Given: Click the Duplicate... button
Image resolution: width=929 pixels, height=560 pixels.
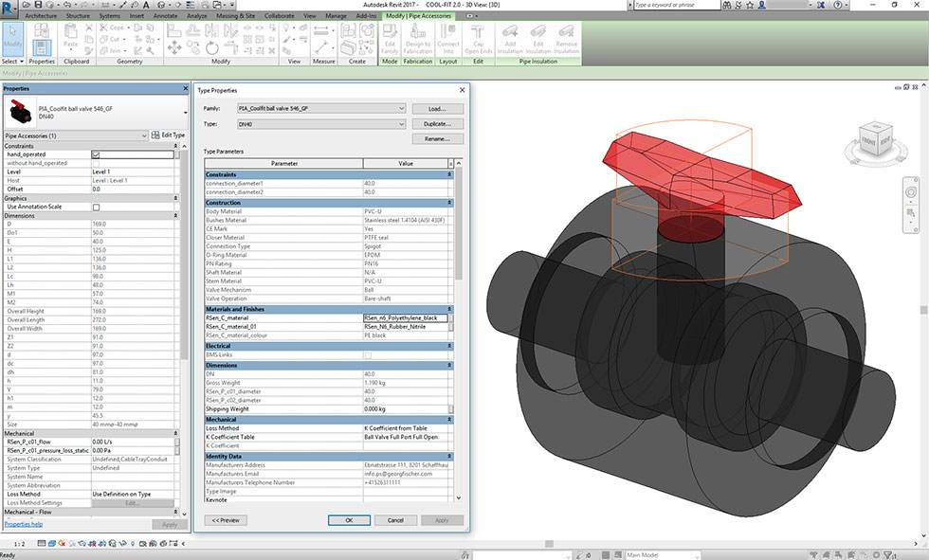Looking at the screenshot, I should point(437,124).
